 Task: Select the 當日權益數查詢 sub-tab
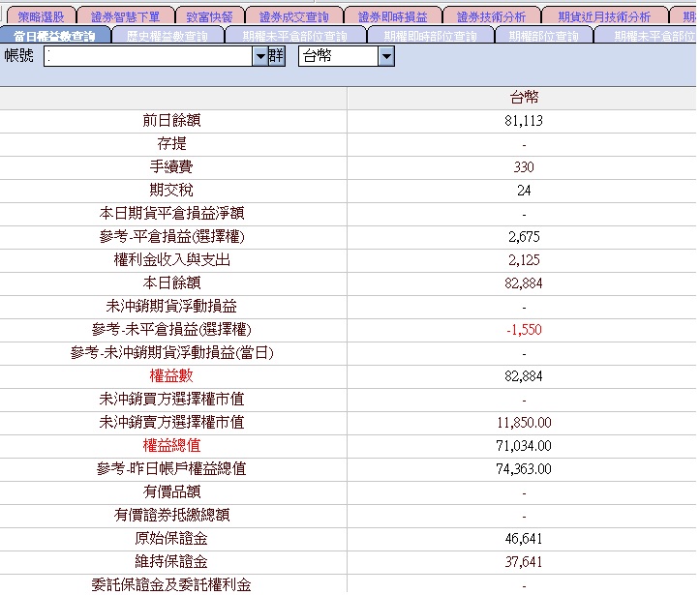coord(54,35)
